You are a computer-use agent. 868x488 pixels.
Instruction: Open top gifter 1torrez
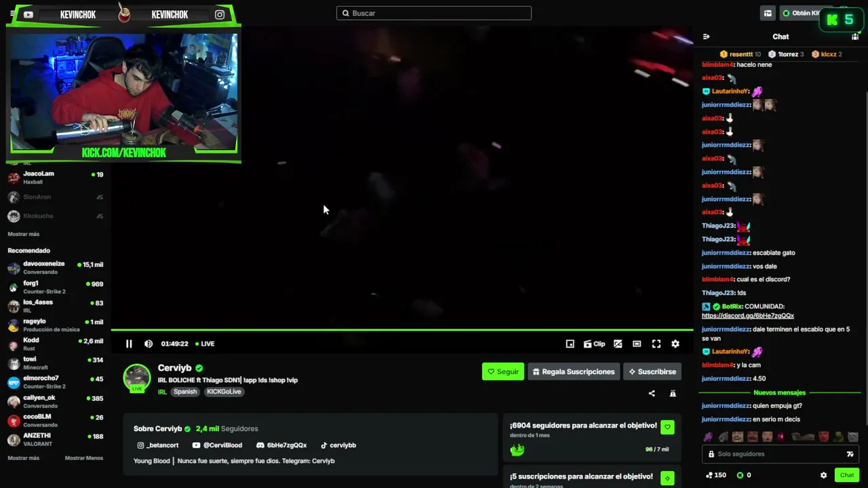click(x=786, y=54)
